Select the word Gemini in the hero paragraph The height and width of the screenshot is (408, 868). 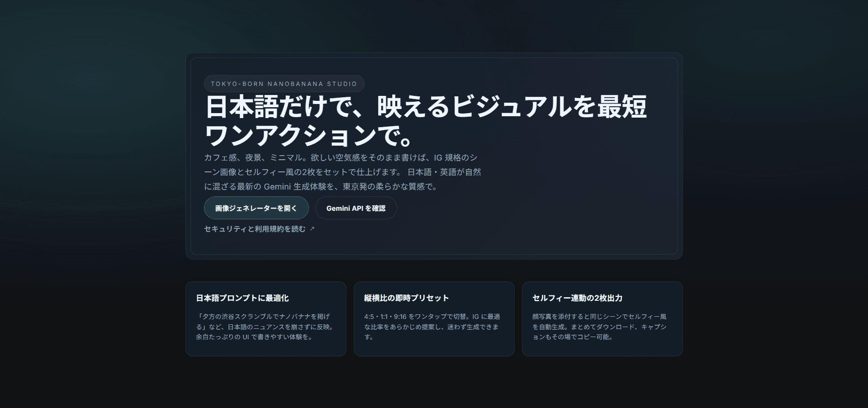(277, 185)
